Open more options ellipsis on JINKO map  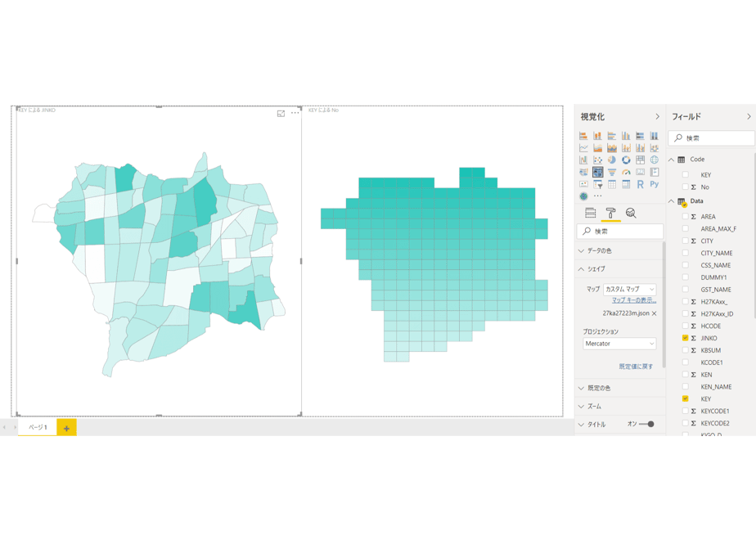[x=295, y=113]
